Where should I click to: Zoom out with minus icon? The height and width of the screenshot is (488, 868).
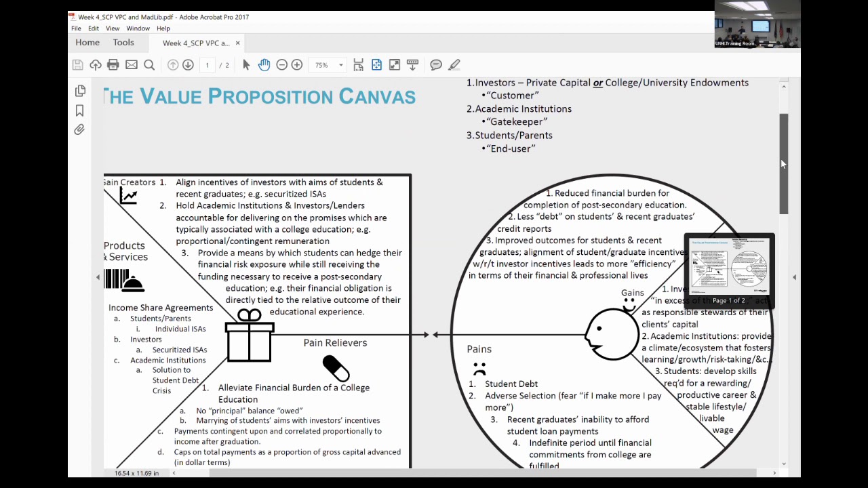[x=281, y=65]
